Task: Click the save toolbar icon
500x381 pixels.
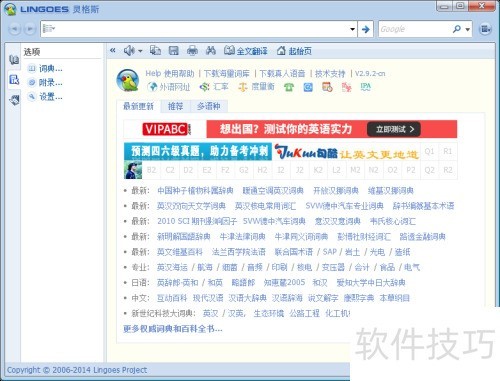Action: point(173,51)
